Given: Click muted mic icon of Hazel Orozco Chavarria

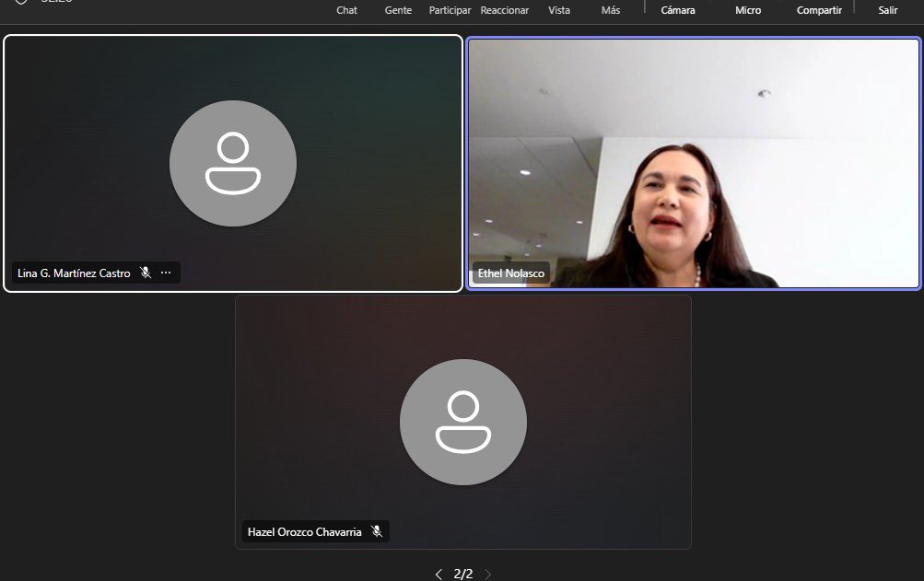Looking at the screenshot, I should pos(377,531).
